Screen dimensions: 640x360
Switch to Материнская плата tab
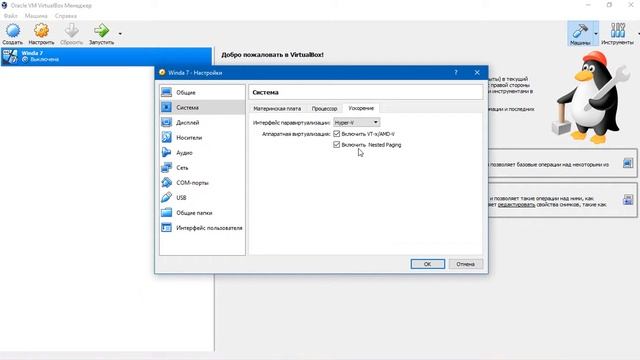(x=277, y=109)
